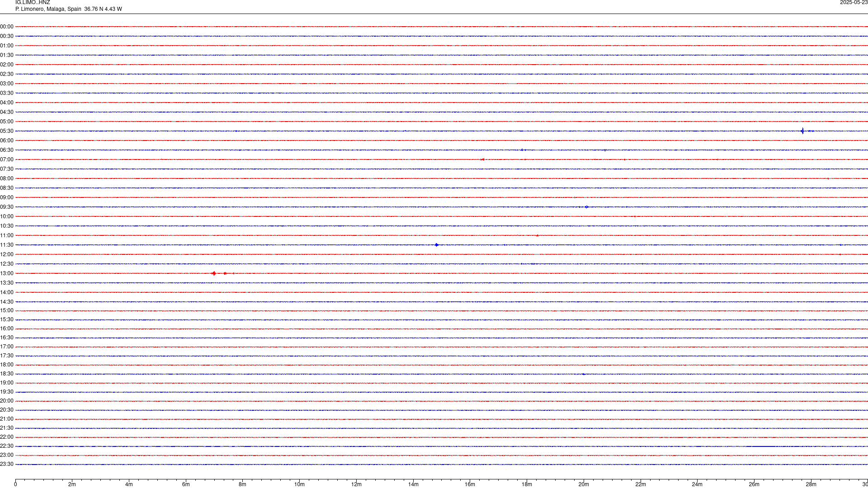Click the 15:00 trace time label

[x=7, y=310]
